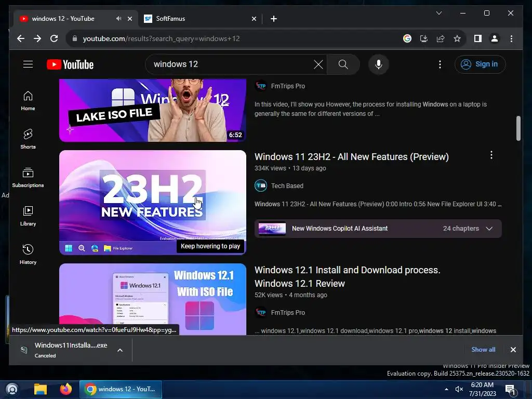Go forward with the browser forward arrow
The height and width of the screenshot is (399, 532).
tap(37, 38)
